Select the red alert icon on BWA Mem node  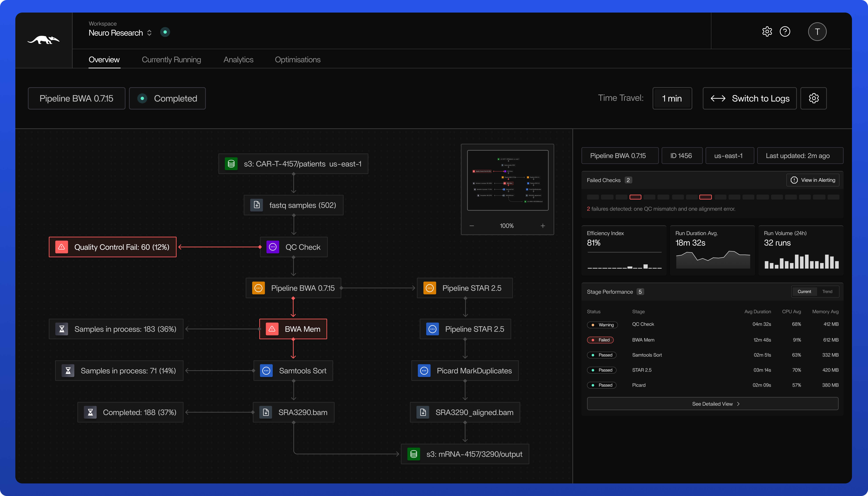[272, 329]
